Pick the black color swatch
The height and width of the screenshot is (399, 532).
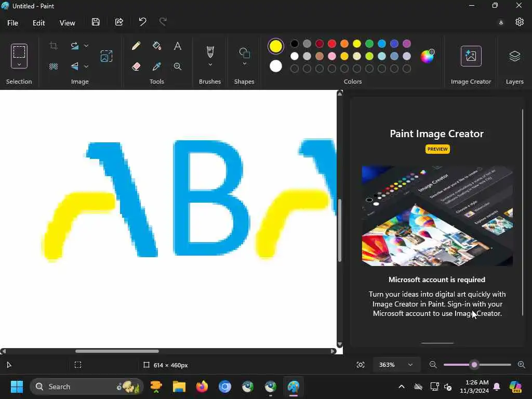[x=295, y=44]
